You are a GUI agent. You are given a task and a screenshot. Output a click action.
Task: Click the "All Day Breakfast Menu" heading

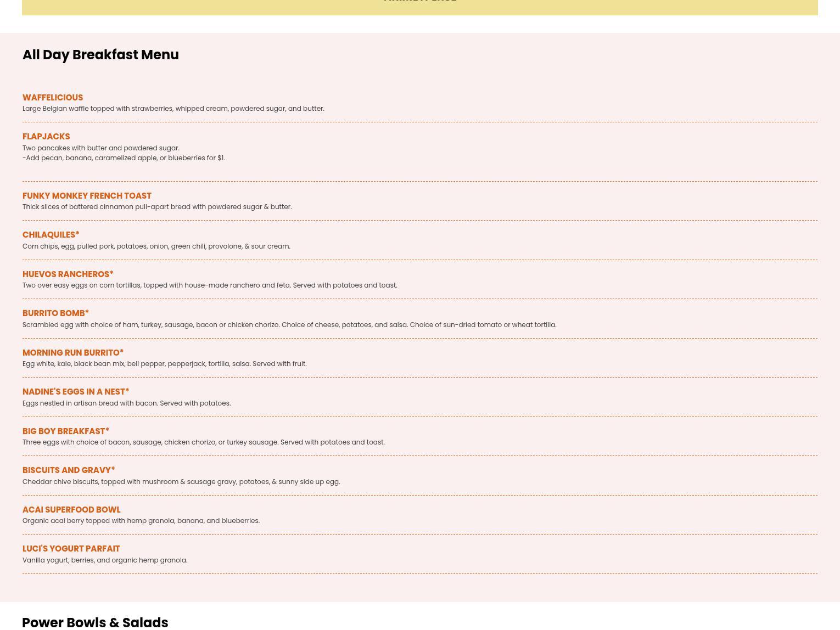click(100, 55)
